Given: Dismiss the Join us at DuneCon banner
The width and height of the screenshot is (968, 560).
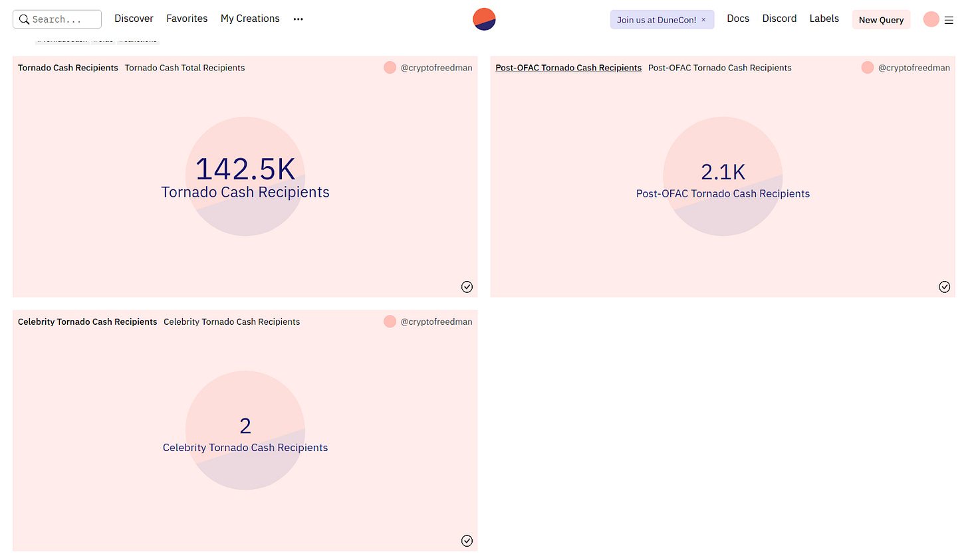Looking at the screenshot, I should point(703,20).
